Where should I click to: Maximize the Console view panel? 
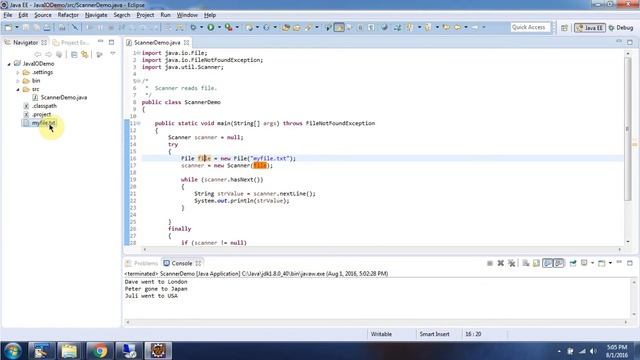coord(630,263)
